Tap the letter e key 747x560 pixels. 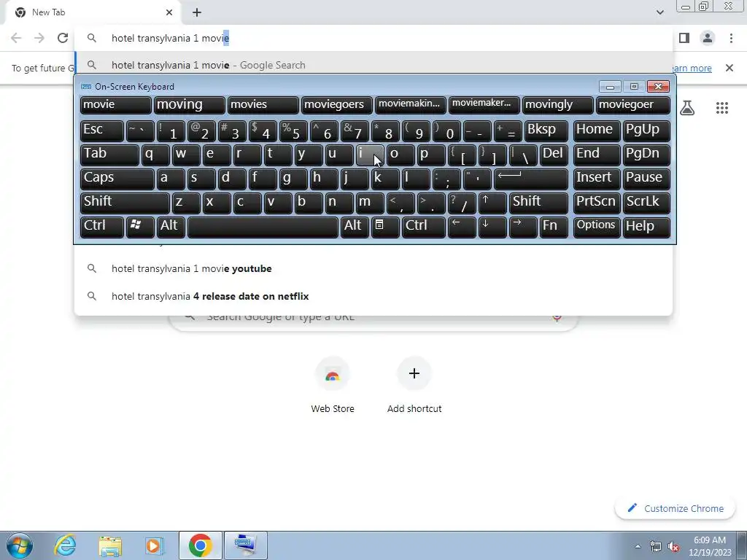click(216, 155)
